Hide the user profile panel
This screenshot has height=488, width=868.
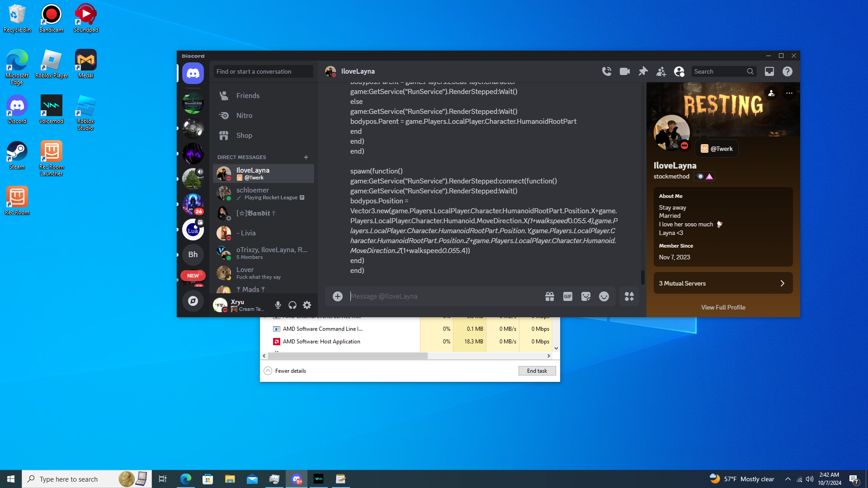point(679,71)
